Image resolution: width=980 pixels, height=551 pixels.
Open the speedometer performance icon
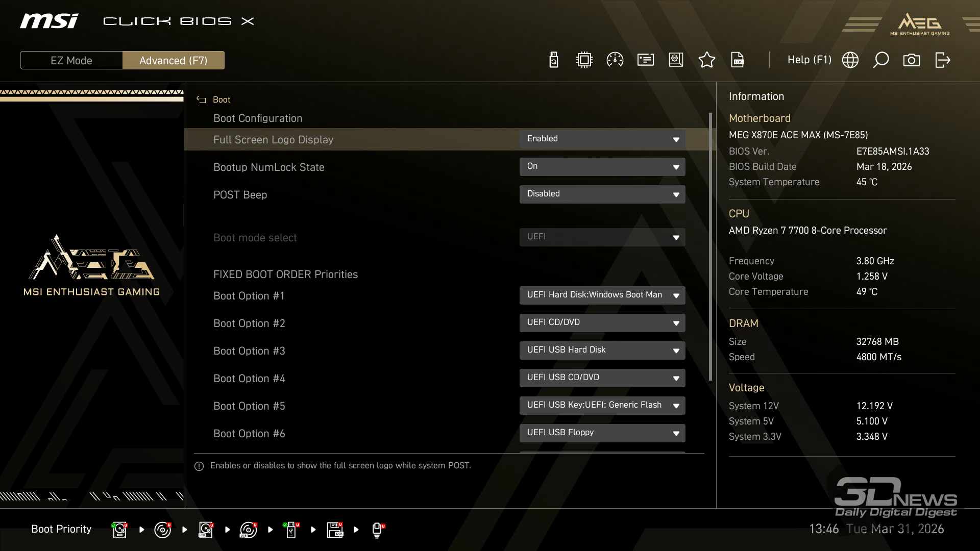coord(615,60)
